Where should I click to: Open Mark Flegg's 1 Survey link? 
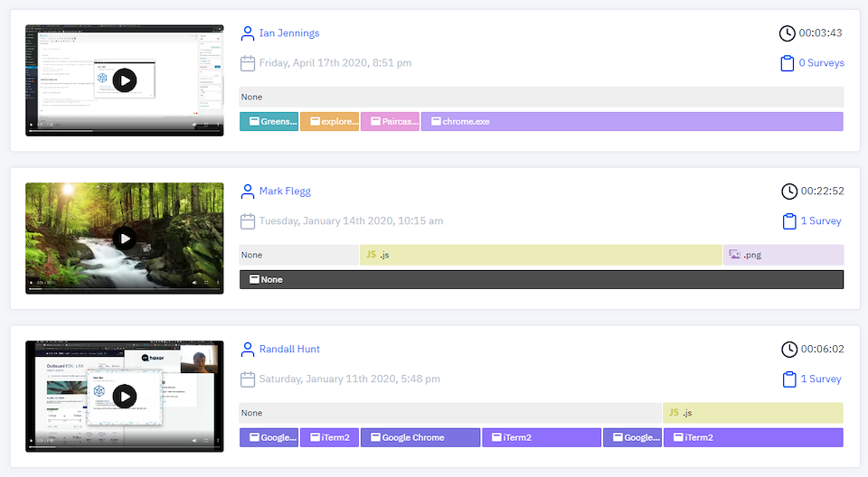tap(821, 220)
